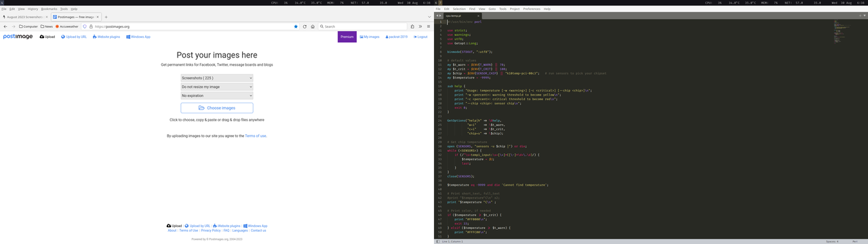
Task: Expand Do not resize my image dropdown
Action: [217, 87]
